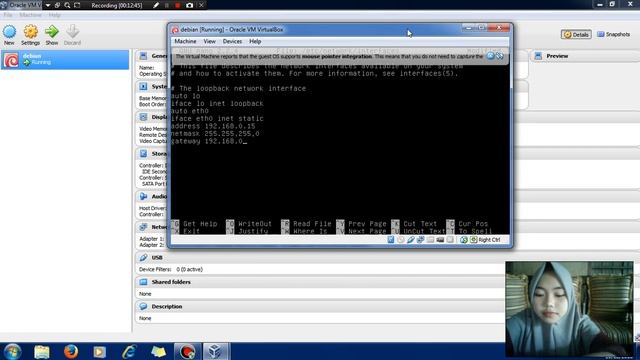Open the Machine menu in VirtualBox Manager
Screen dimensions: 640x360
point(31,15)
